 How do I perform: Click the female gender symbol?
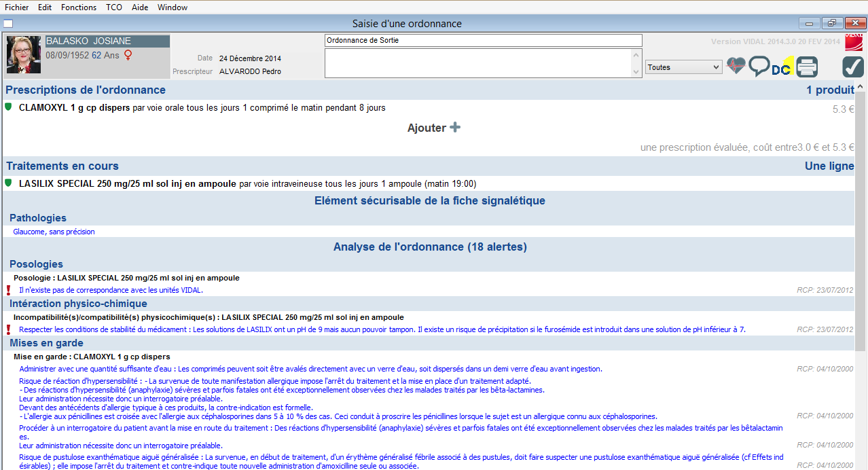coord(128,54)
